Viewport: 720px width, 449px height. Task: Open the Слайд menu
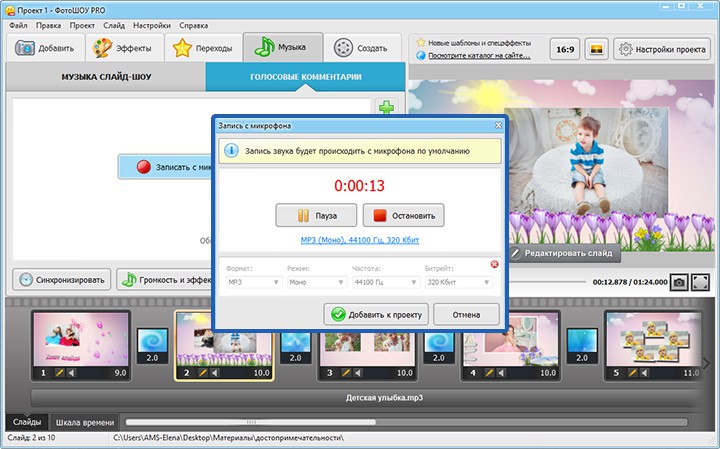(113, 24)
